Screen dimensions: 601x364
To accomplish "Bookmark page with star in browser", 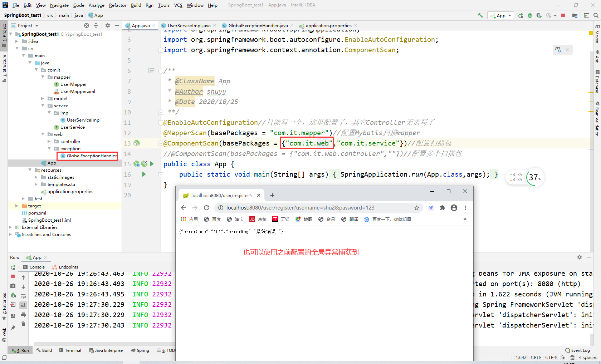I will point(417,208).
